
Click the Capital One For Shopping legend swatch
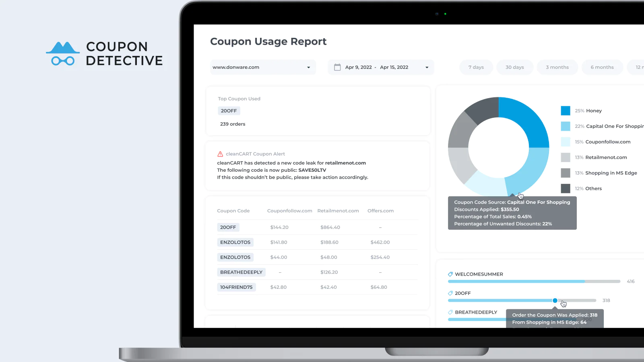566,126
